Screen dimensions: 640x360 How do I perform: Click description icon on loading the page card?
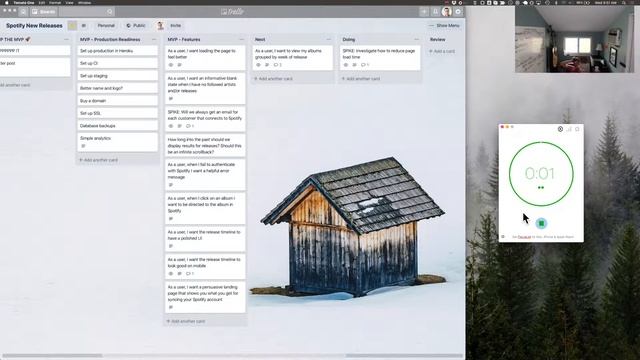click(180, 65)
